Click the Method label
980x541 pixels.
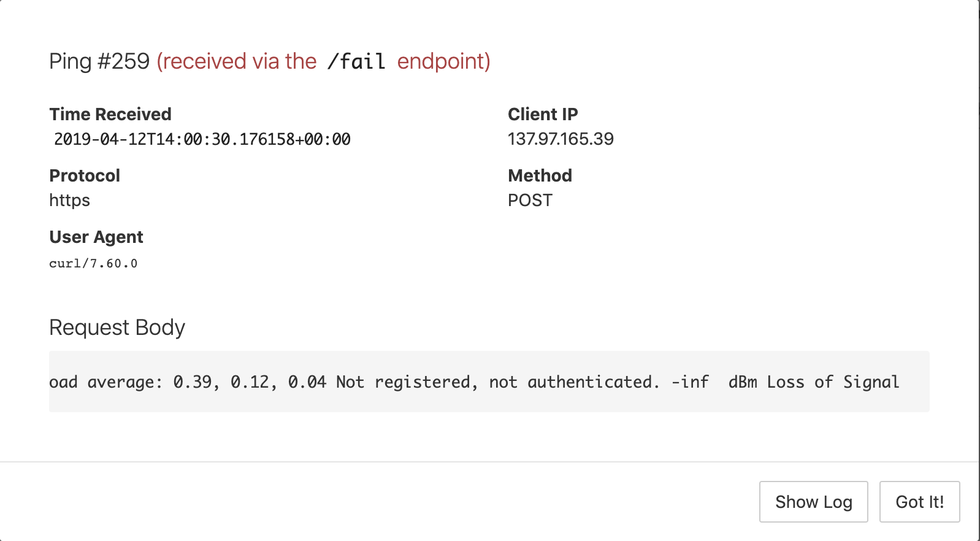(x=540, y=175)
